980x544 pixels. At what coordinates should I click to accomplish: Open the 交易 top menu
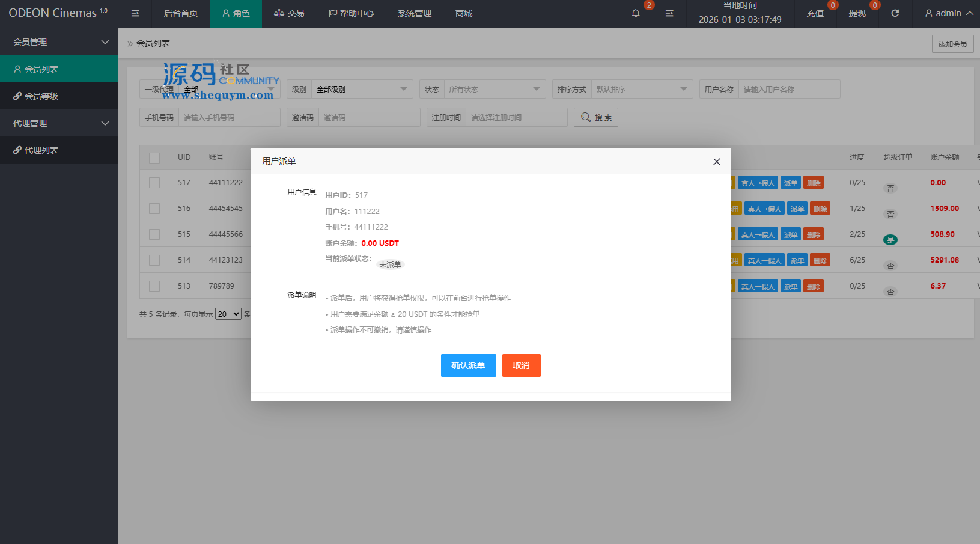click(x=289, y=13)
